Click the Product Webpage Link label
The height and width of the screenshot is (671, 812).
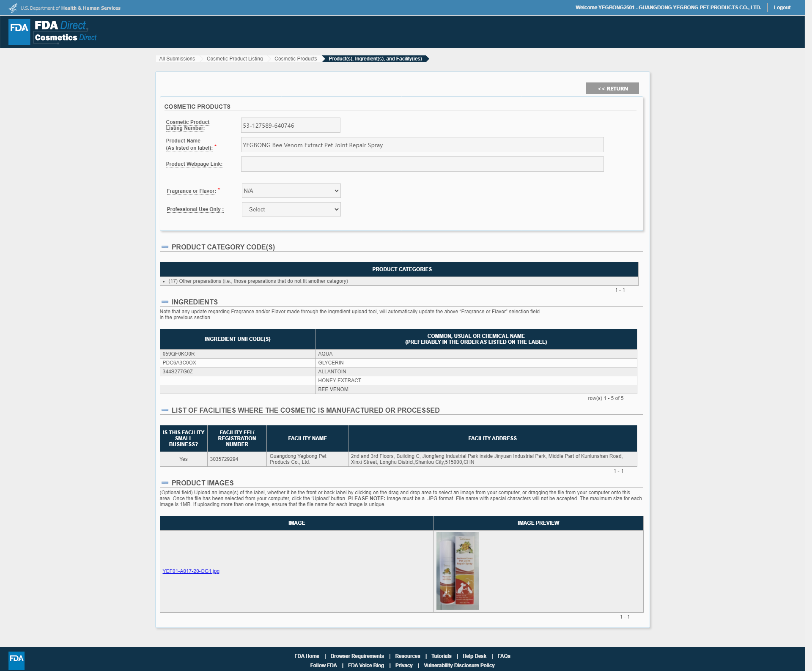pyautogui.click(x=194, y=164)
